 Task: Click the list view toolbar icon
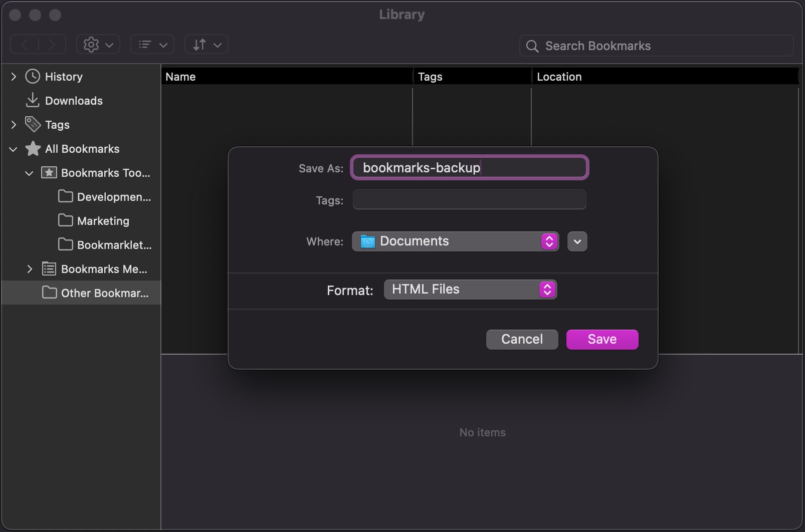(x=145, y=44)
